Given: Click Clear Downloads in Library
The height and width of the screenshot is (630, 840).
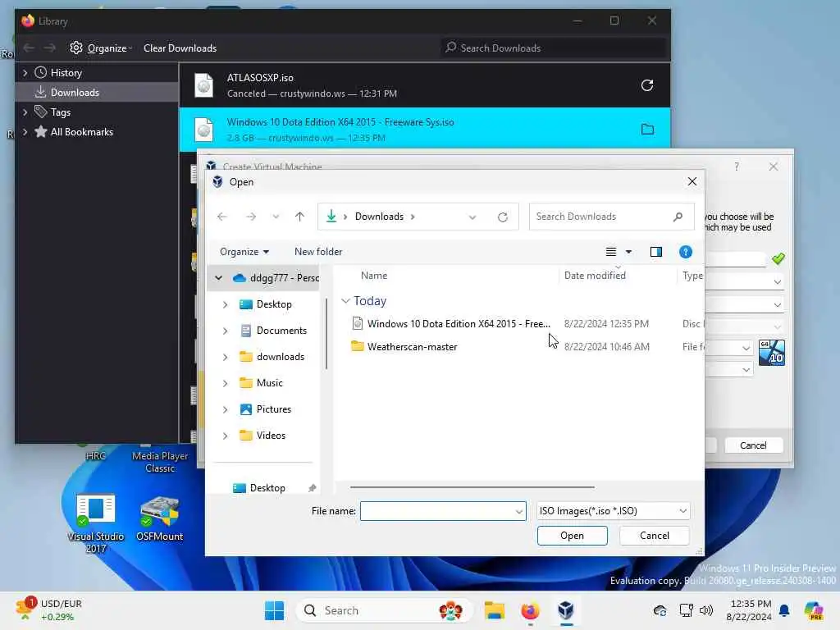Looking at the screenshot, I should [180, 48].
